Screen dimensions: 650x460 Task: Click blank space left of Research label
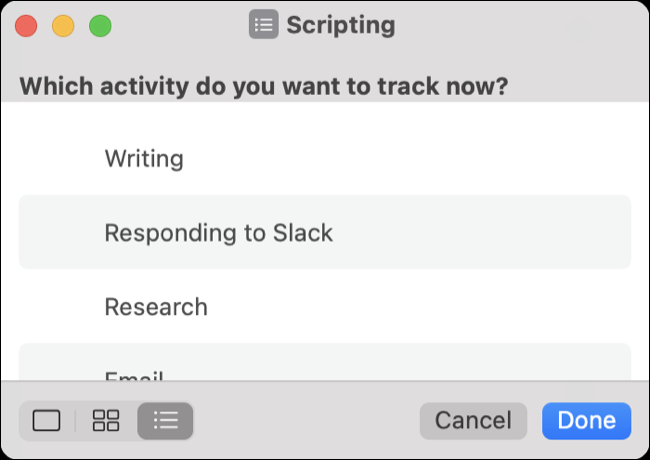coord(60,307)
